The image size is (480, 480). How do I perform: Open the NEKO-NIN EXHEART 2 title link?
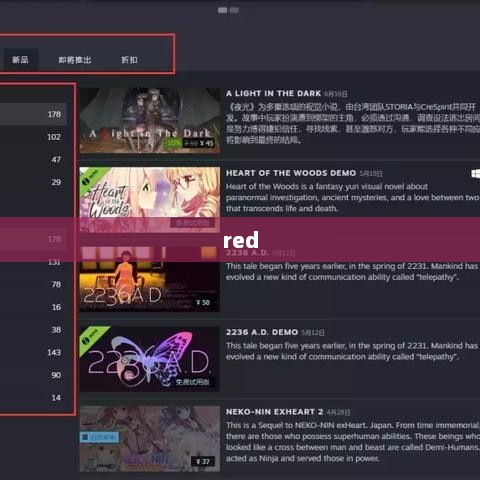tap(274, 412)
